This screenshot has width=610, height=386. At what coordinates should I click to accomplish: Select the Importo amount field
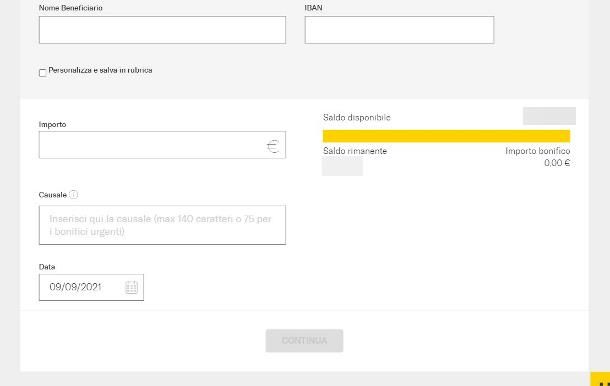point(162,145)
